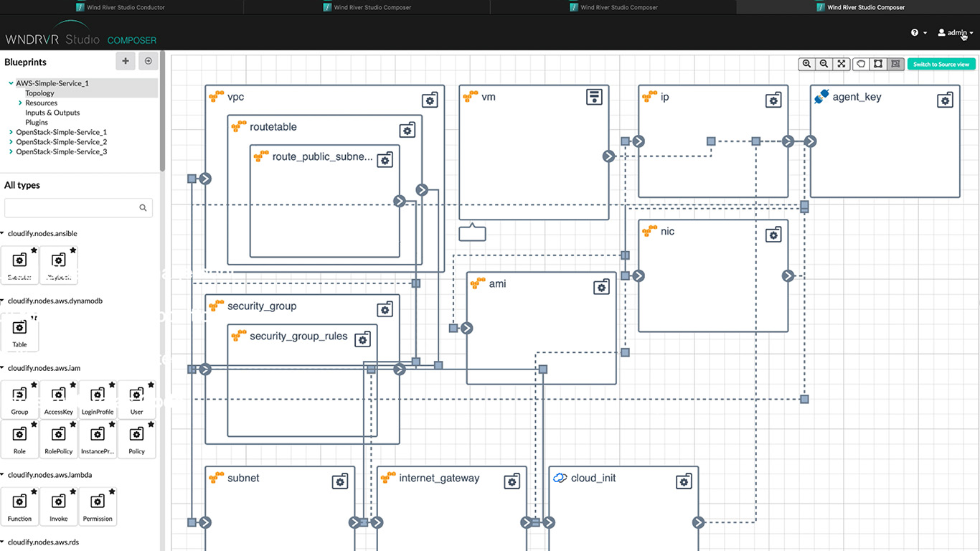Toggle favorite star on Policy type
Screen dimensions: 980x551
click(151, 425)
